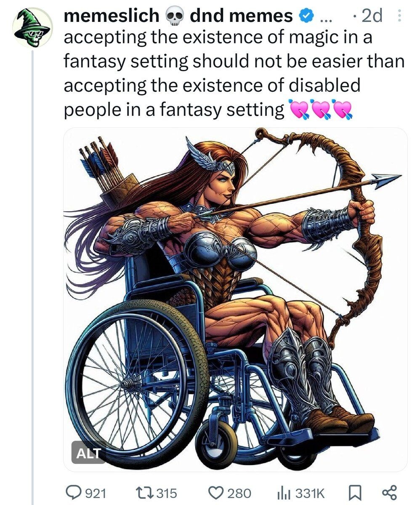The height and width of the screenshot is (505, 420).
Task: Open the wheelchair archer image
Action: [x=235, y=299]
